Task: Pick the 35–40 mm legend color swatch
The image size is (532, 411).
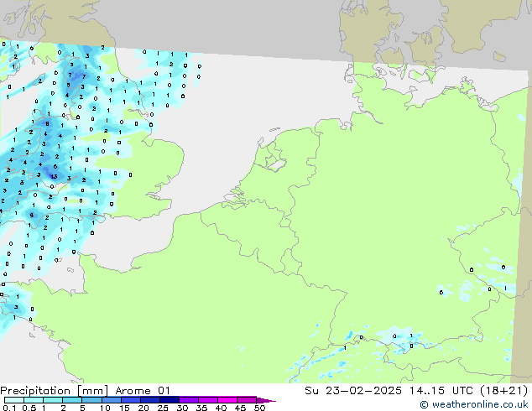Action: click(x=207, y=400)
